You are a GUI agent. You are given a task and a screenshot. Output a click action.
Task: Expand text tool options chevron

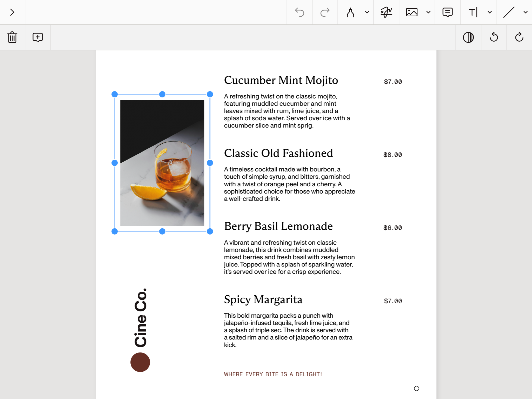pos(490,12)
